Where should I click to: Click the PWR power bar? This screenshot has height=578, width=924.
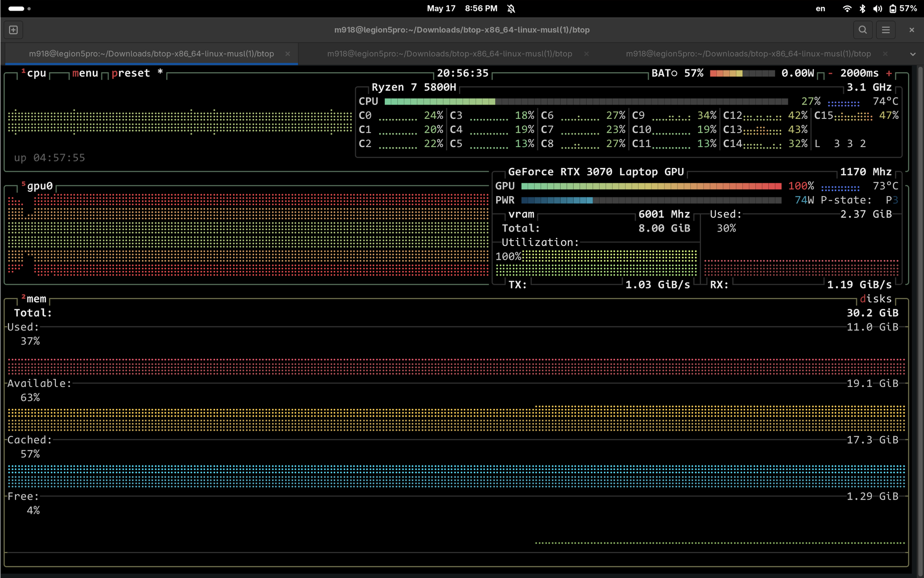[x=651, y=200]
